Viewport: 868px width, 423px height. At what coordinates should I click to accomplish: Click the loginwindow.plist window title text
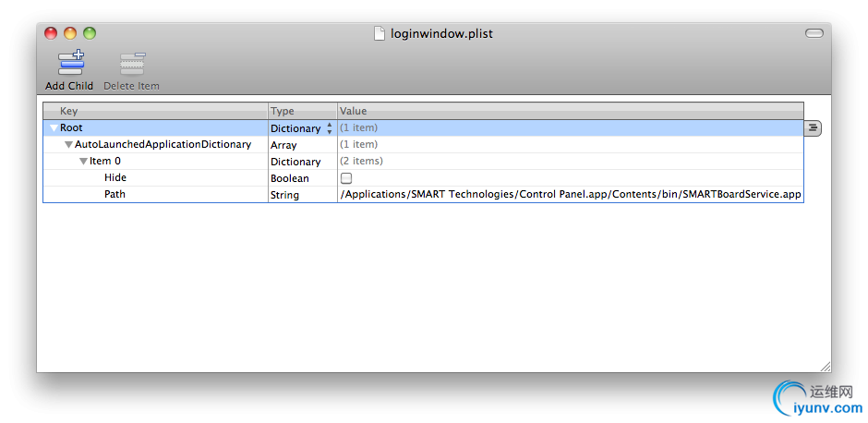(x=441, y=34)
